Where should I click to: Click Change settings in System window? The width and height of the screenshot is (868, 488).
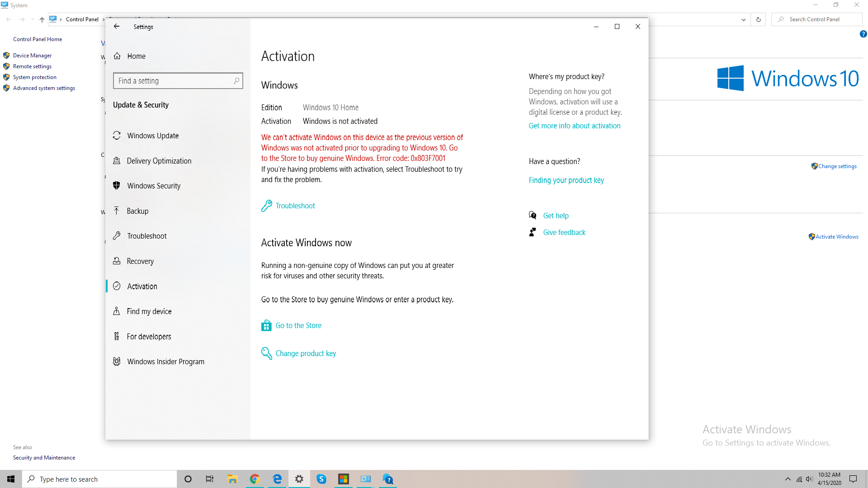tap(837, 166)
